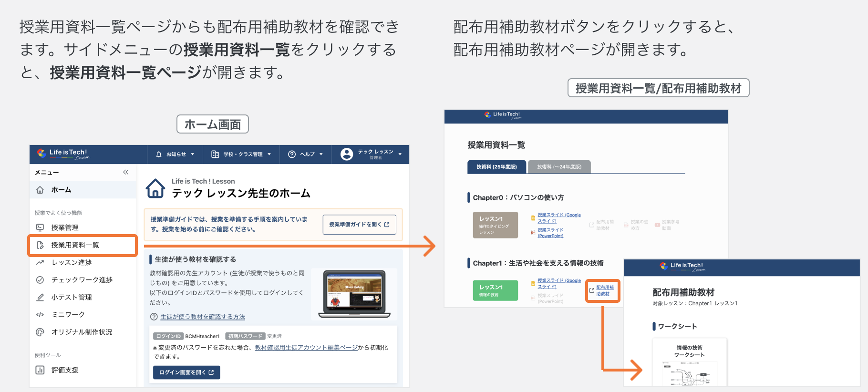
Task: Open the highlighted 配布用補助教材 link in Chapter1
Action: click(x=605, y=290)
